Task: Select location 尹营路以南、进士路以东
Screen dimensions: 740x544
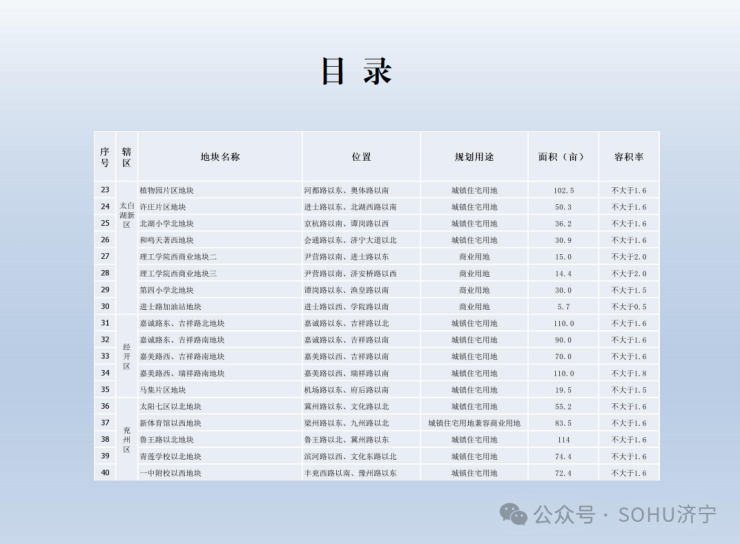Action: coord(346,257)
